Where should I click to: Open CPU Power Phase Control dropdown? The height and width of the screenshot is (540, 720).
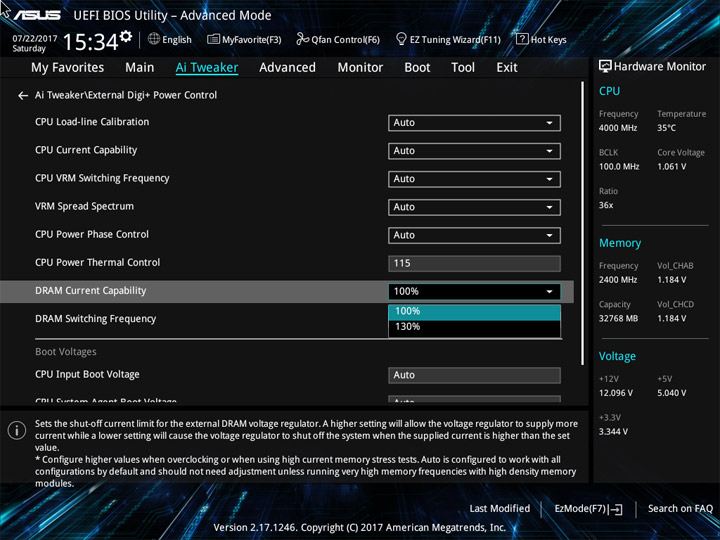(474, 235)
